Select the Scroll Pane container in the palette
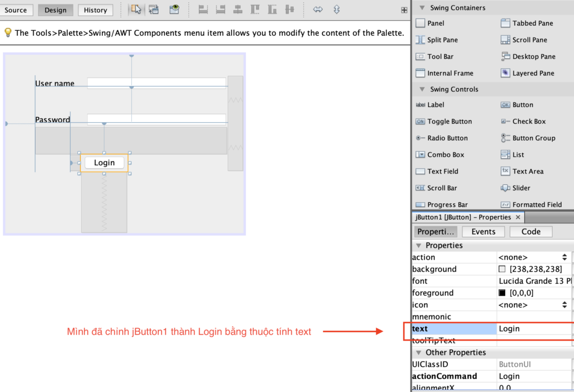 (x=527, y=40)
